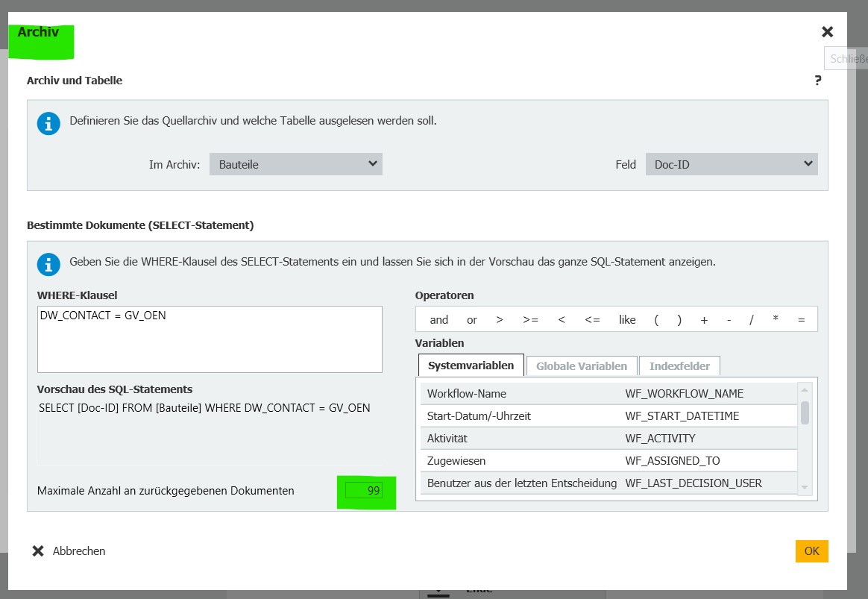Insert the equals sign operator
868x599 pixels.
[x=802, y=319]
